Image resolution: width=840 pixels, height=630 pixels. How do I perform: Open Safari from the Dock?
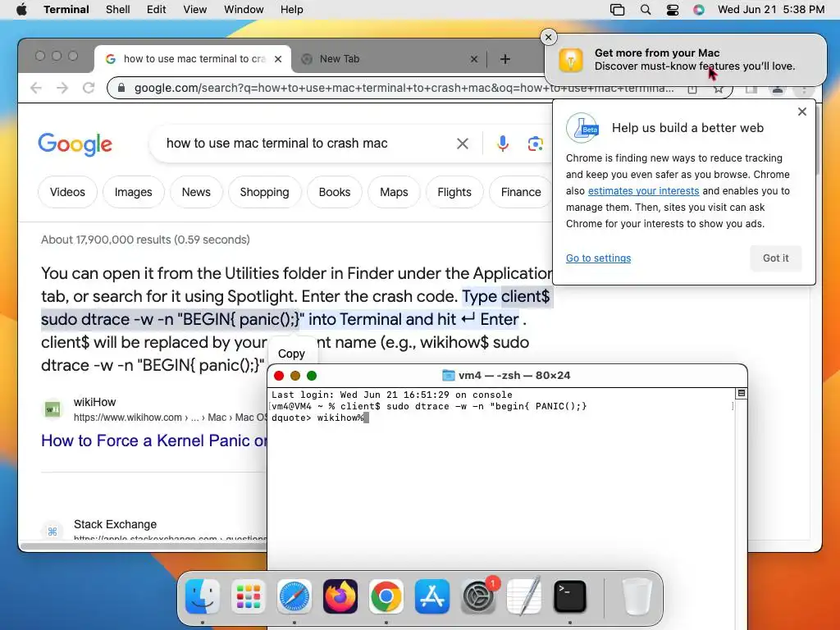[x=294, y=596]
